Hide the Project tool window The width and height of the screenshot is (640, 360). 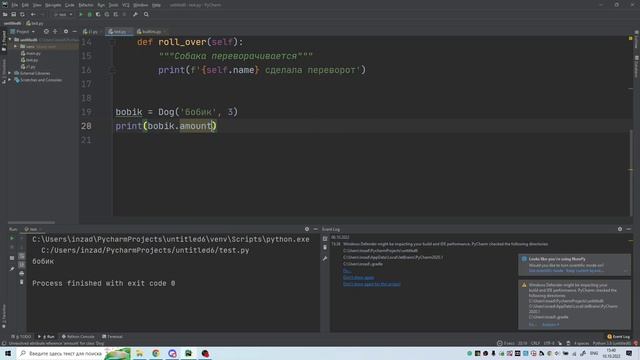pyautogui.click(x=74, y=31)
